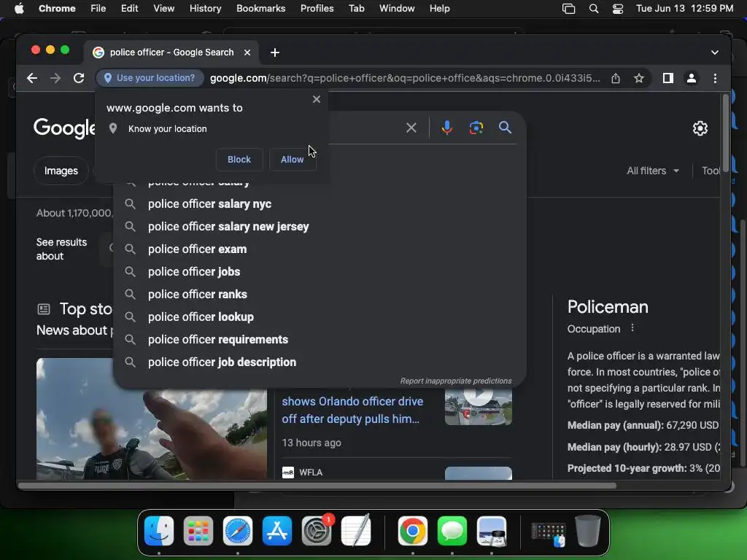The height and width of the screenshot is (560, 747).
Task: Click the blue magnifier search button
Action: pyautogui.click(x=505, y=127)
